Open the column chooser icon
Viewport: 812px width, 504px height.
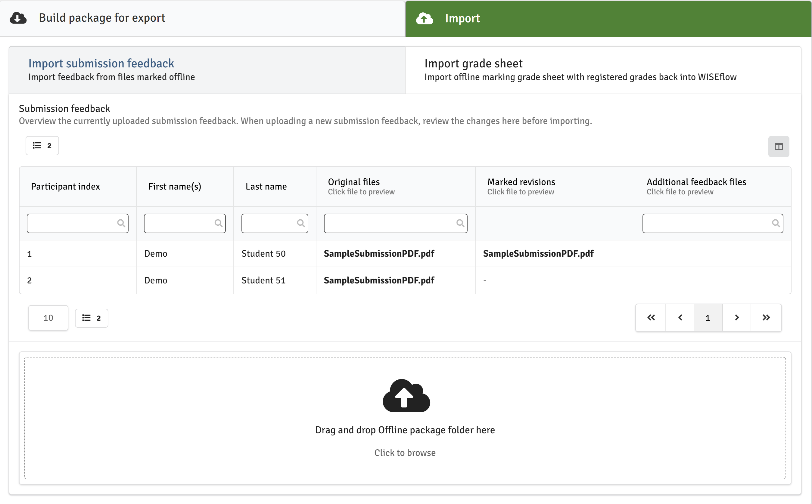[x=779, y=146]
